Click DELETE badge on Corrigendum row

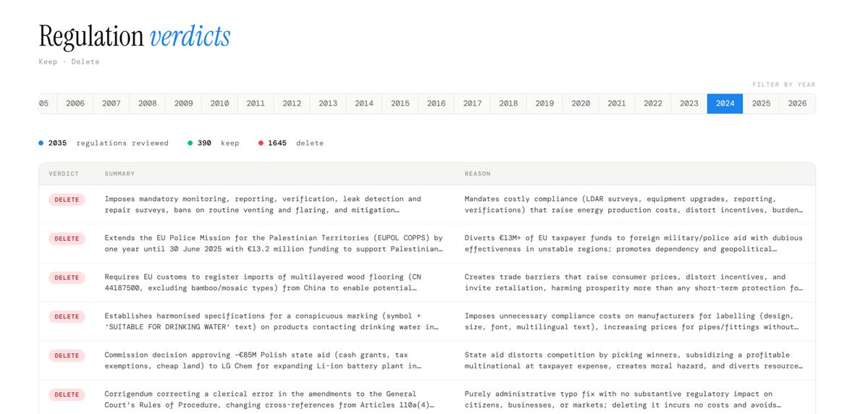click(x=67, y=394)
